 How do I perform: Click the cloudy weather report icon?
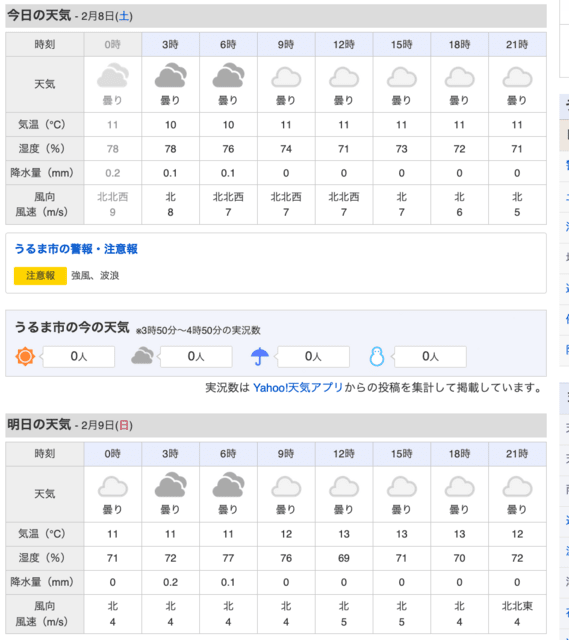point(142,356)
